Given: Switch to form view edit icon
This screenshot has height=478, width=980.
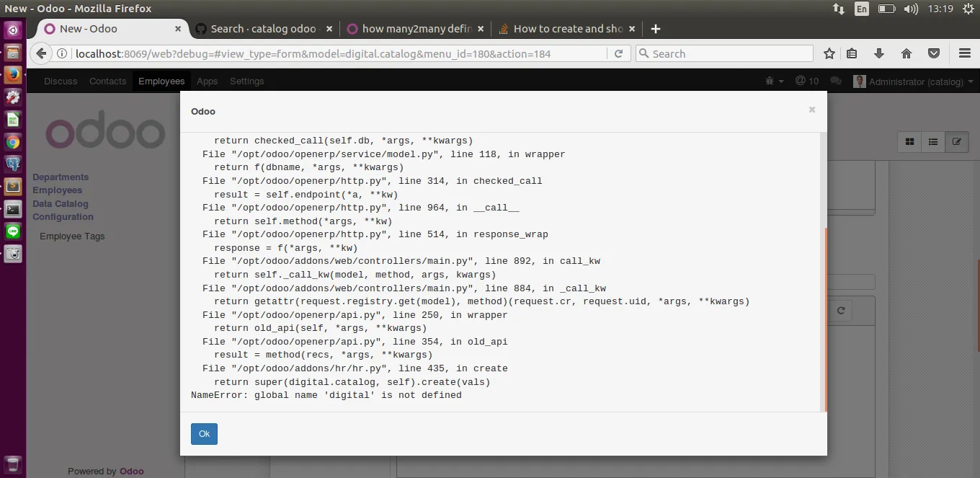Looking at the screenshot, I should click(x=956, y=142).
